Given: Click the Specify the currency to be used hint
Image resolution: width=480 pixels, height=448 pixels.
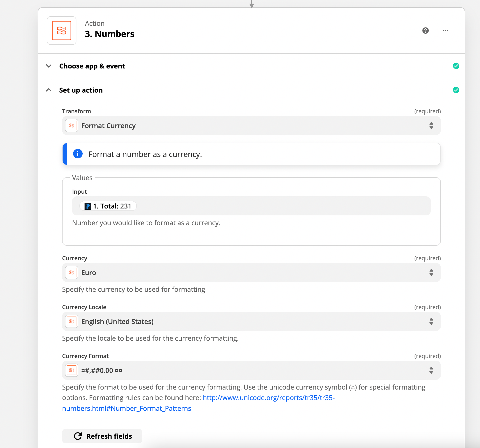Looking at the screenshot, I should coord(133,289).
